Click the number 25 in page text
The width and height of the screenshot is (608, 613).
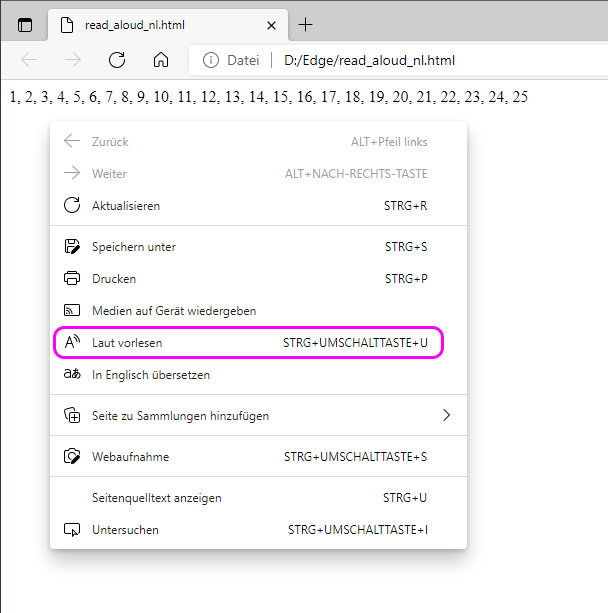[520, 97]
